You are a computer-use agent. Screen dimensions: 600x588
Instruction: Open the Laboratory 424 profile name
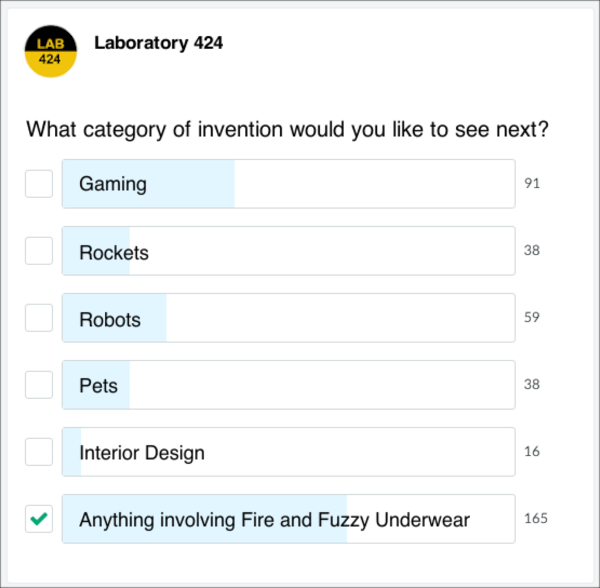coord(158,43)
